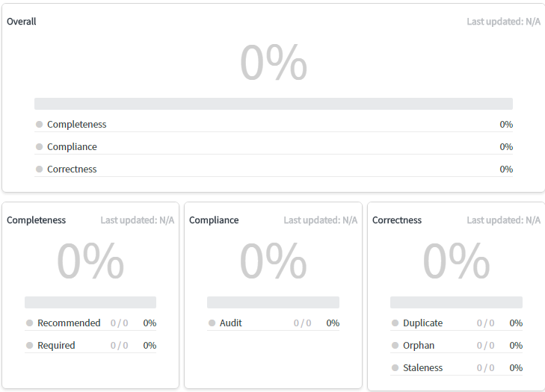
Task: Select the Orphan metric's dot icon
Action: [x=395, y=346]
